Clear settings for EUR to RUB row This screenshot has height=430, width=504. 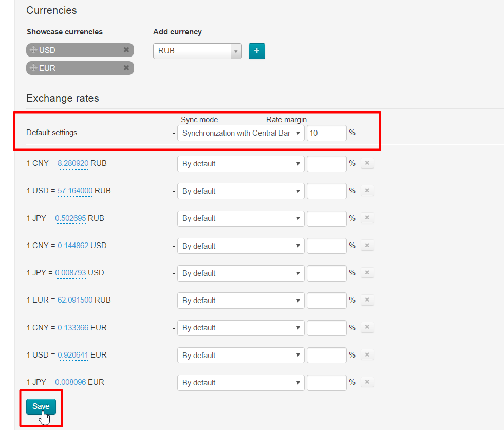click(367, 300)
